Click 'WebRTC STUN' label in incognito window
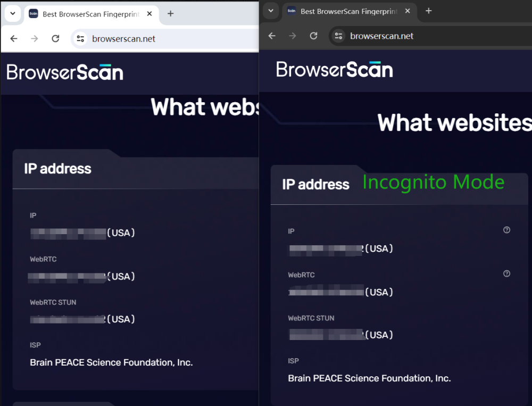The width and height of the screenshot is (532, 406). coord(311,318)
